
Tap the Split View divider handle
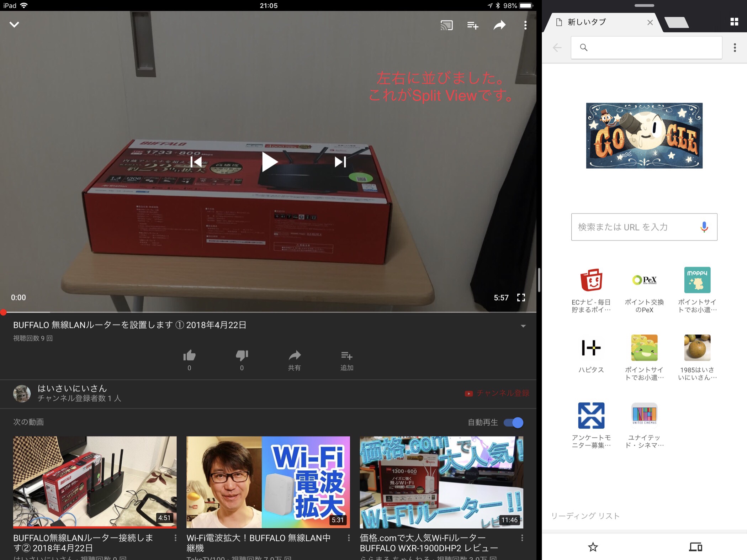pos(539,280)
